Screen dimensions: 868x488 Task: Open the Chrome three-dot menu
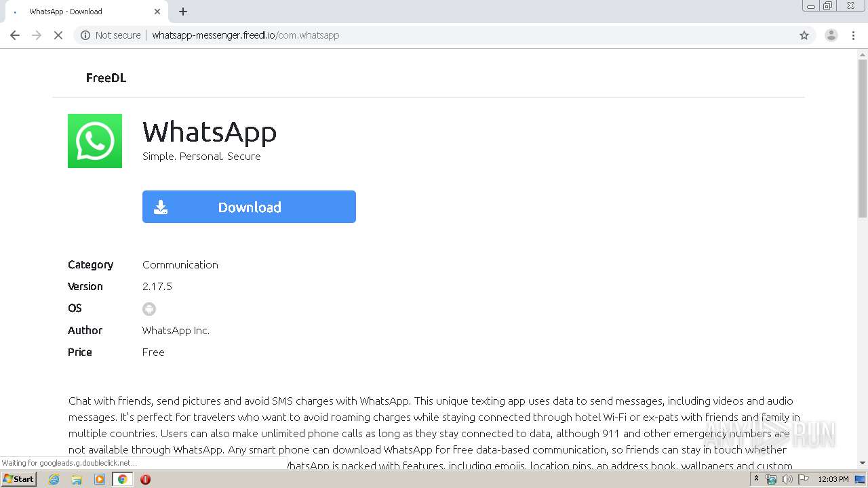(x=854, y=35)
